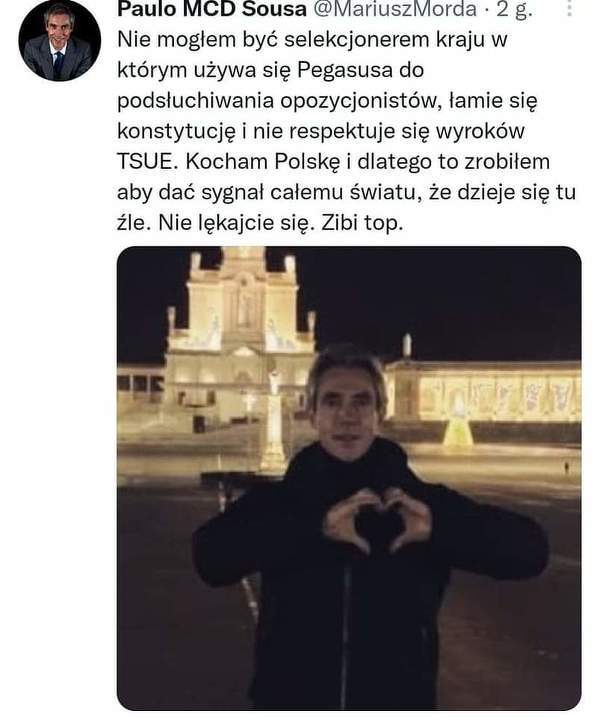Click the word "Pegasusa" in tweet text
This screenshot has height=717, width=600.
point(346,71)
